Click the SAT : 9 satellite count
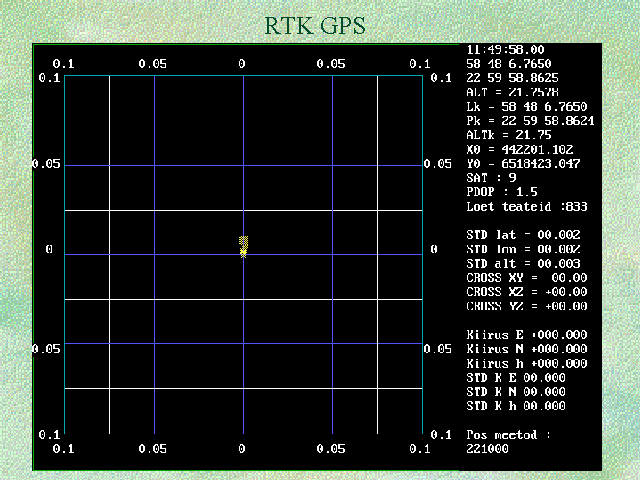This screenshot has height=480, width=640. click(x=493, y=178)
